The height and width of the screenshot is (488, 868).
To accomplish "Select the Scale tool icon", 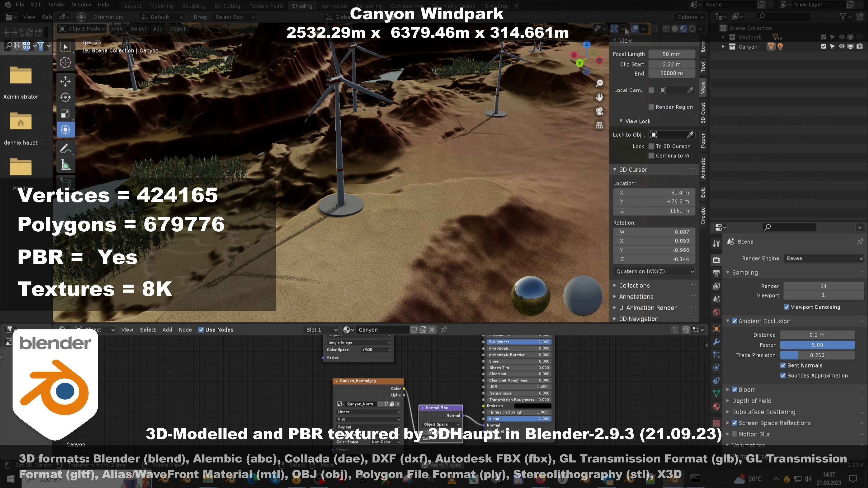I will (x=65, y=113).
